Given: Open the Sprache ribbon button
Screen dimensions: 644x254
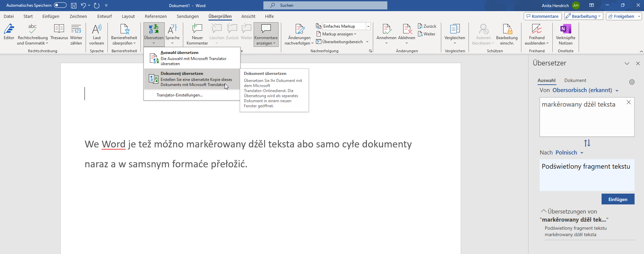Looking at the screenshot, I should click(x=172, y=34).
